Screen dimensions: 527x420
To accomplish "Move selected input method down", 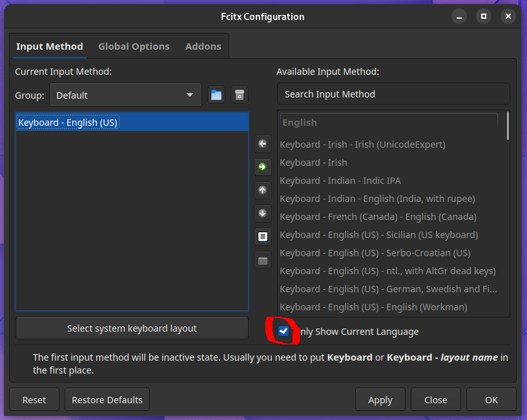I will coord(262,213).
